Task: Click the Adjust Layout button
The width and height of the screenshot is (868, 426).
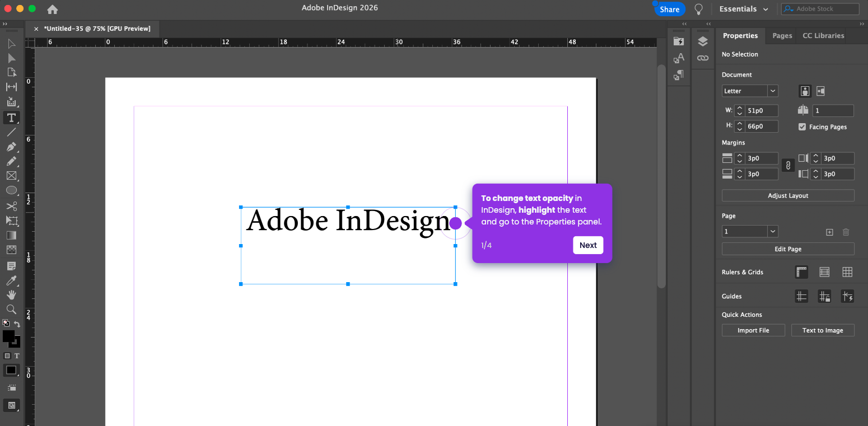Action: tap(788, 195)
